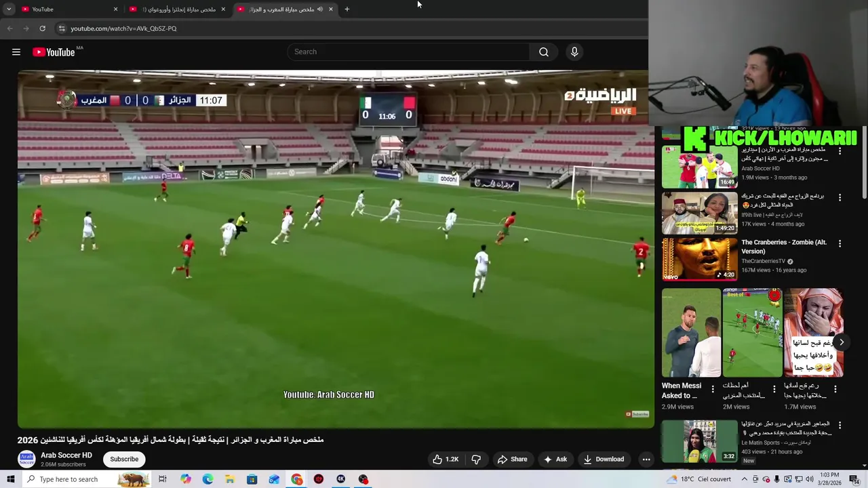
Task: Open notification center in system tray
Action: coord(854,479)
